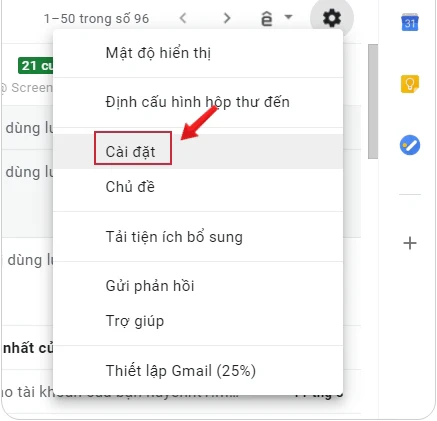The width and height of the screenshot is (437, 421).
Task: Open Google Tasks checkmark icon
Action: pyautogui.click(x=410, y=145)
